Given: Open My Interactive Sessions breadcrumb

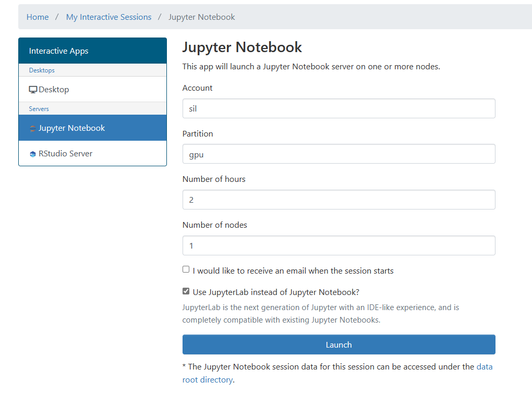Looking at the screenshot, I should [x=108, y=17].
